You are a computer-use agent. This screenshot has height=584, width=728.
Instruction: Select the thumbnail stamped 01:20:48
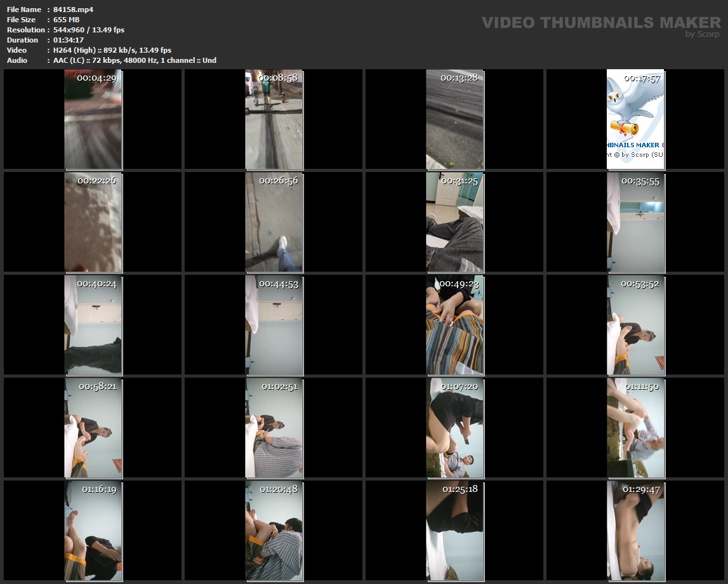tap(274, 531)
